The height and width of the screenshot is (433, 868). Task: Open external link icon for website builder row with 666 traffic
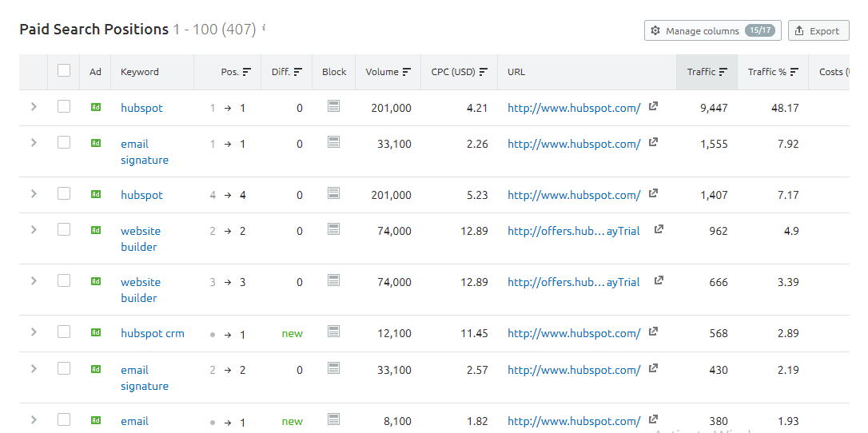pos(659,280)
